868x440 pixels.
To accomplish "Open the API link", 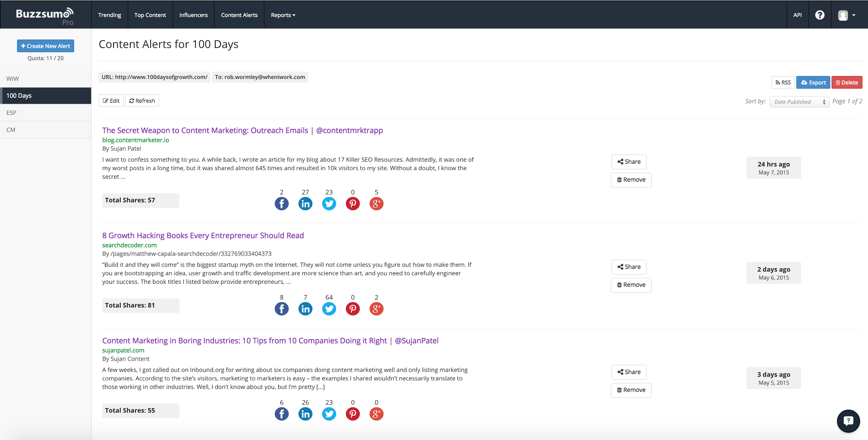I will (x=798, y=15).
